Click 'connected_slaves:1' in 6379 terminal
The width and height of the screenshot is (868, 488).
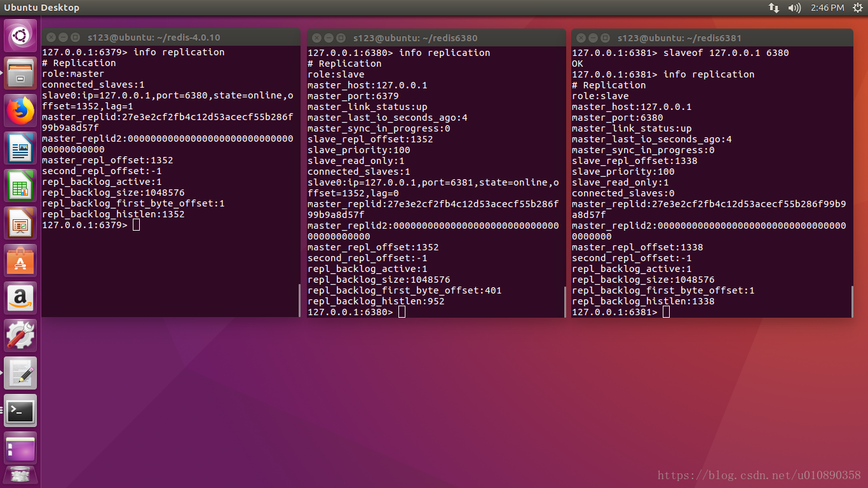[93, 85]
